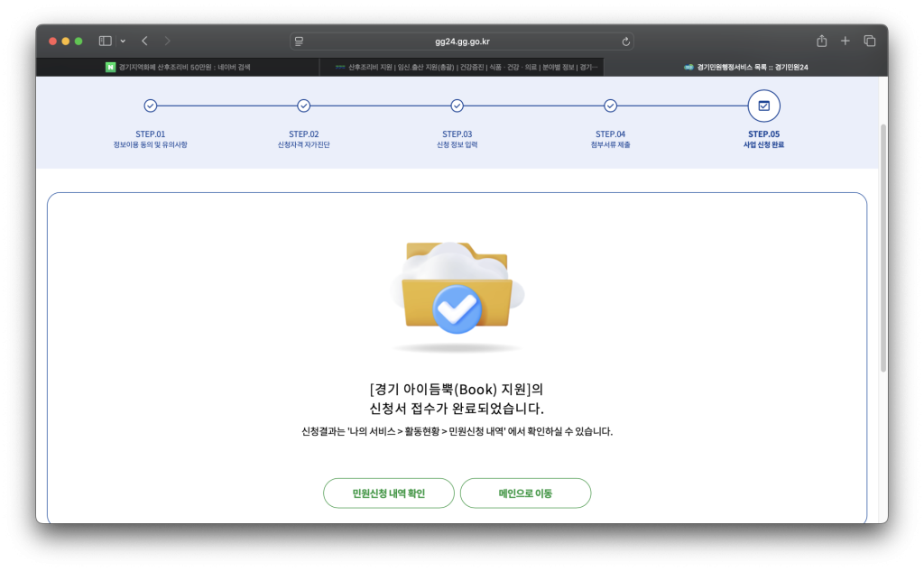Switch to the 산후조리비 지원 tab

click(x=461, y=67)
